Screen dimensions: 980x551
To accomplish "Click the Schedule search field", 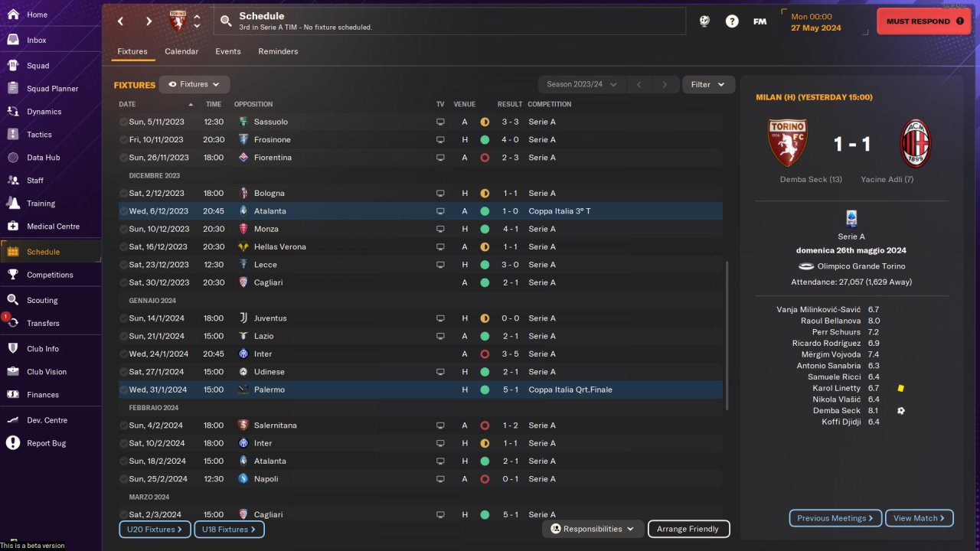I will (449, 21).
